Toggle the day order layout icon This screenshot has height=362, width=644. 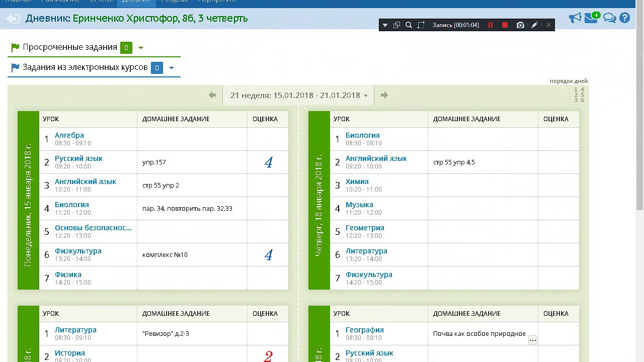coord(579,95)
